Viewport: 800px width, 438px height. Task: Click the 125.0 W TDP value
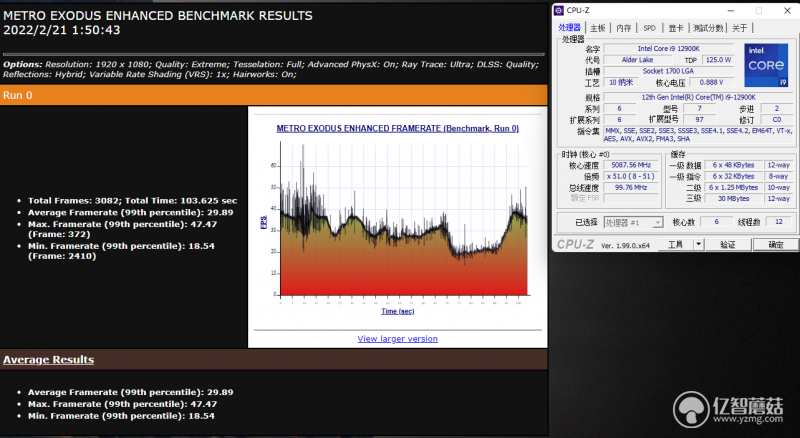(x=718, y=60)
